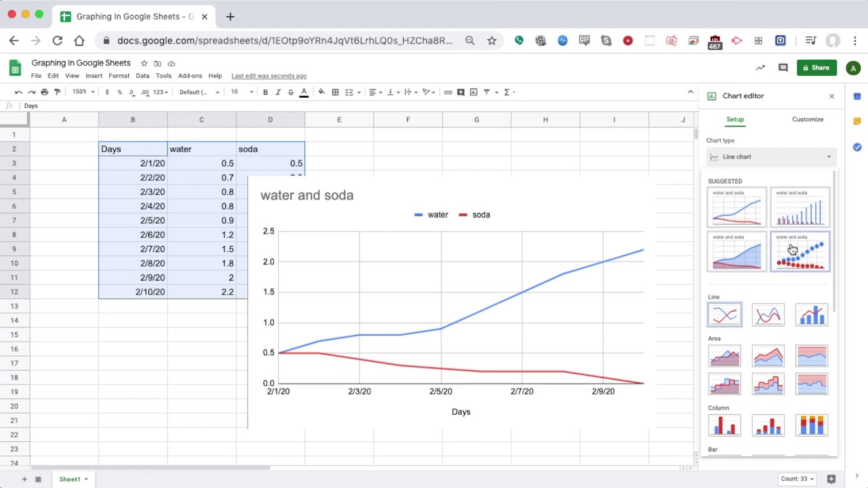
Task: Open the Count: 33 summary dropdown
Action: point(797,479)
